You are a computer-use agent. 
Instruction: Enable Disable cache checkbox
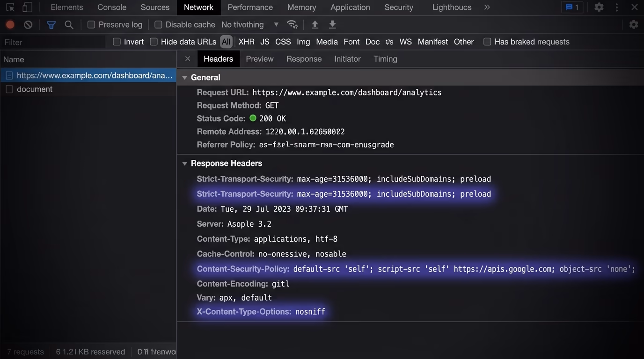click(158, 25)
